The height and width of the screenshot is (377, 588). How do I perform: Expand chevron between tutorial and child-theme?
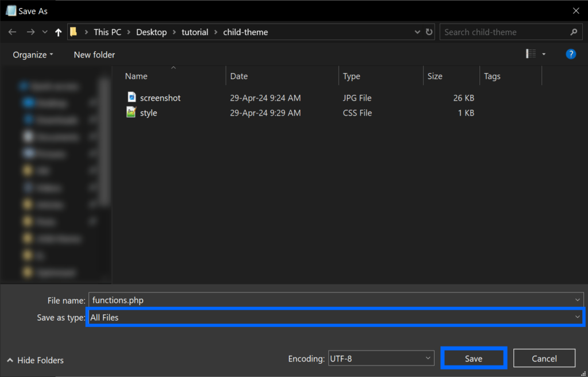pyautogui.click(x=216, y=32)
